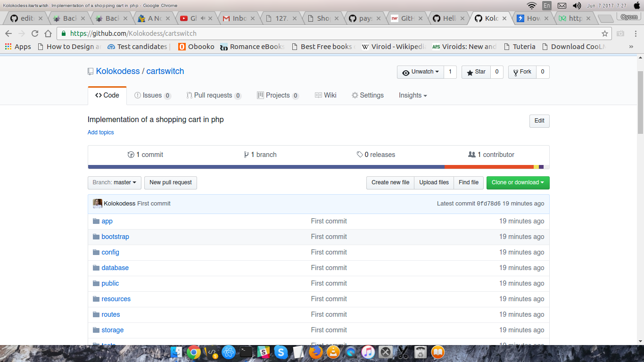The image size is (644, 362).
Task: Switch to the Inbox Gmail browser tab
Action: [238, 18]
